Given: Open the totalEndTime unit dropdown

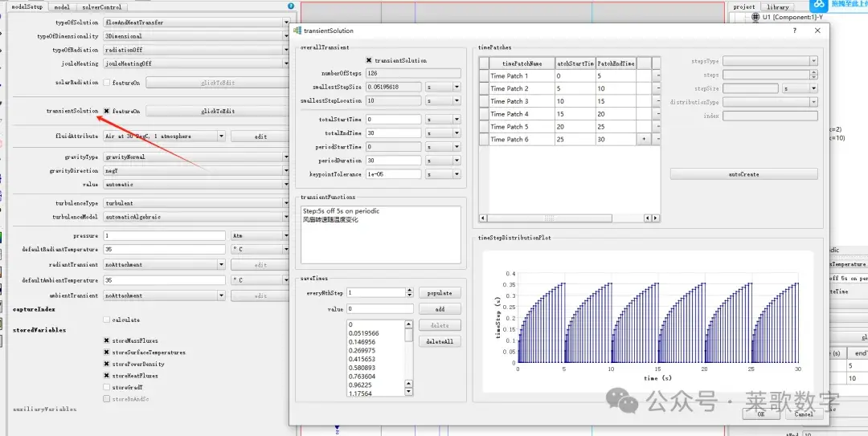Looking at the screenshot, I should pos(443,133).
